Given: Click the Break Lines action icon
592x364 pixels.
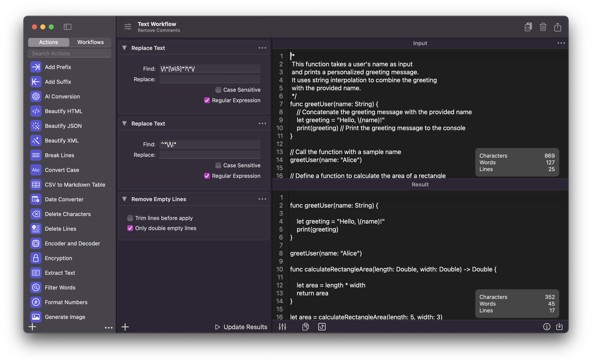Looking at the screenshot, I should click(x=36, y=155).
